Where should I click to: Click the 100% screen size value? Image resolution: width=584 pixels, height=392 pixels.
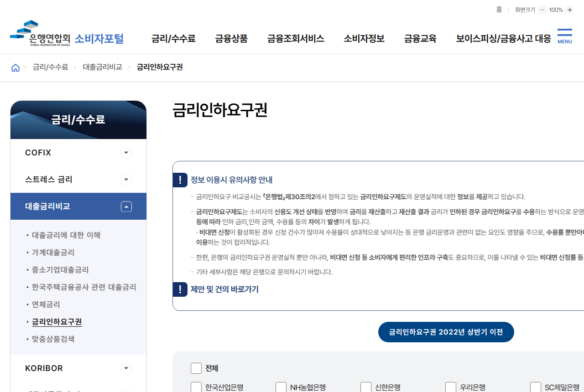[556, 10]
